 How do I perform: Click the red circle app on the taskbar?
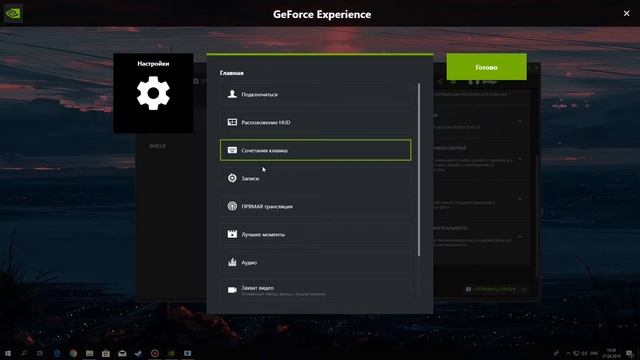click(x=155, y=353)
